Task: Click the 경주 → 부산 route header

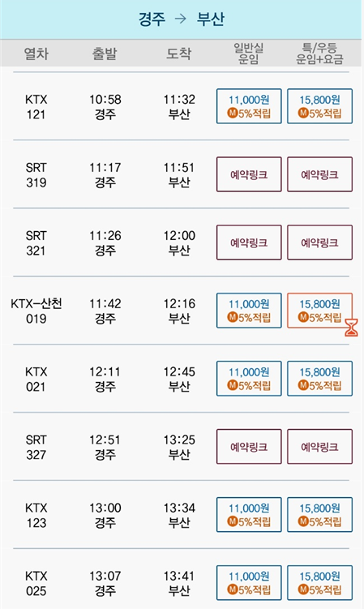Action: pos(182,19)
